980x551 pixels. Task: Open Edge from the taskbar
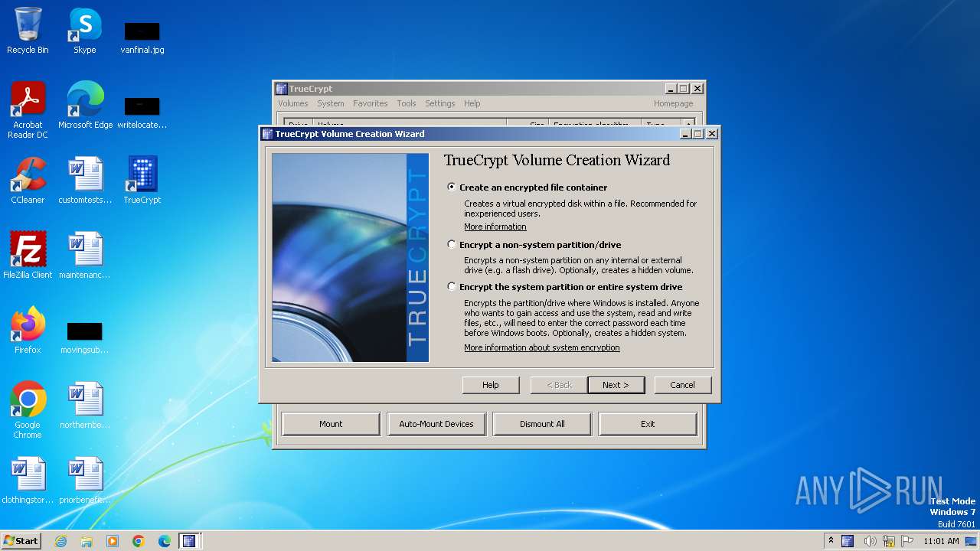(x=165, y=541)
